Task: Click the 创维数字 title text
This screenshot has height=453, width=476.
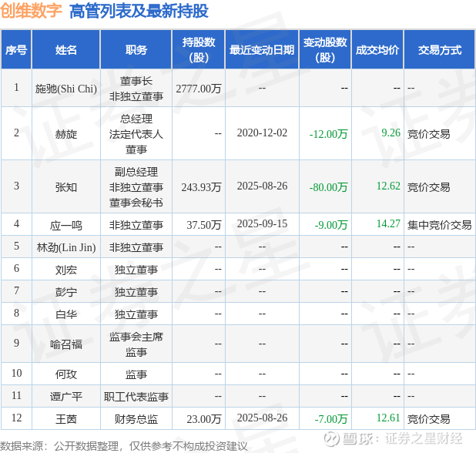Action: click(x=31, y=10)
